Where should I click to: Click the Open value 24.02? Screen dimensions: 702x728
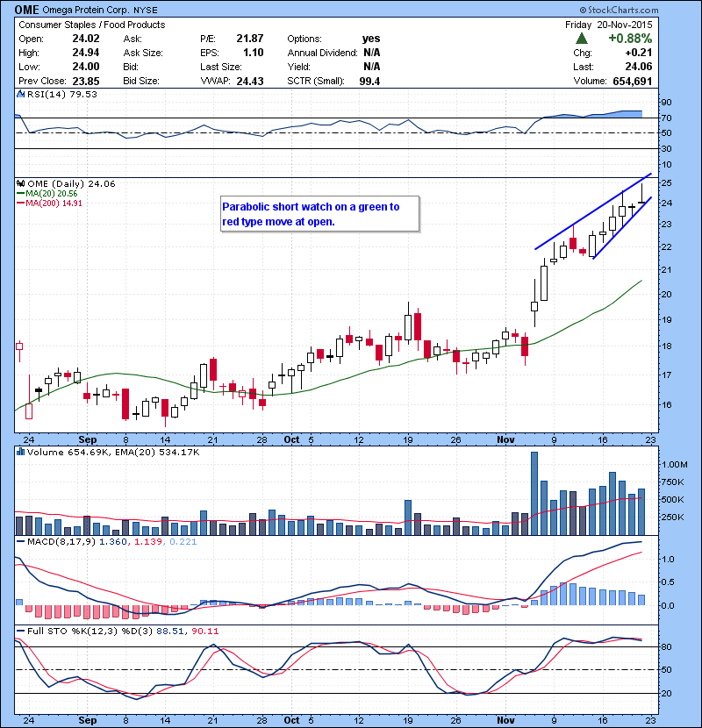[x=86, y=39]
